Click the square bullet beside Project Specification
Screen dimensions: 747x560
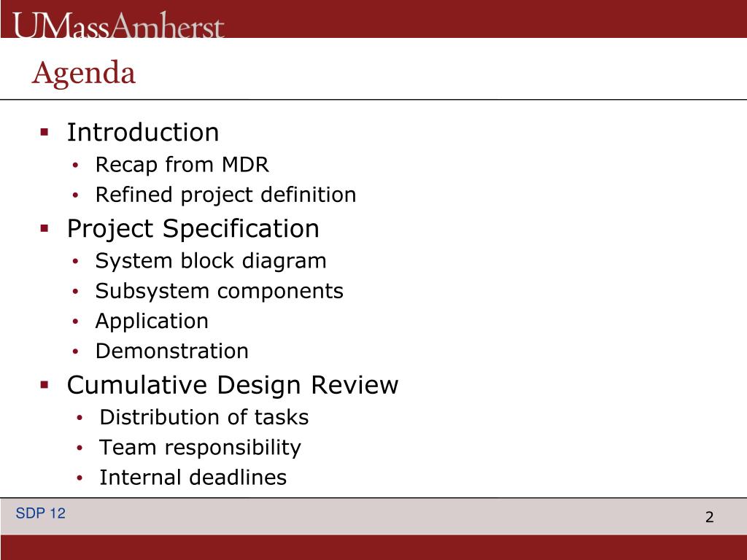click(x=44, y=228)
